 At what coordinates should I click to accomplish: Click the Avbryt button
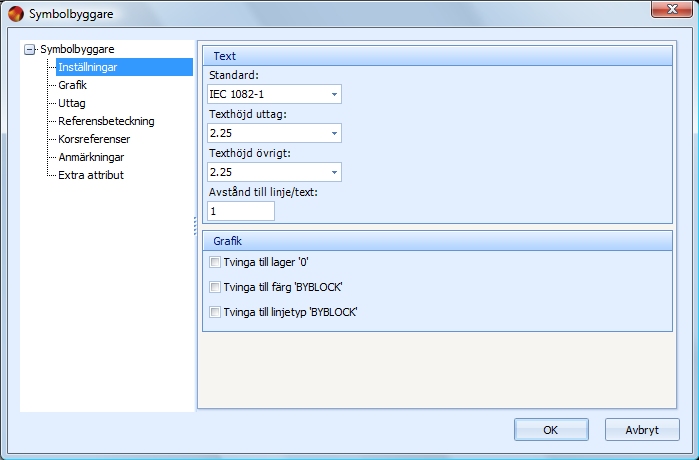click(642, 430)
